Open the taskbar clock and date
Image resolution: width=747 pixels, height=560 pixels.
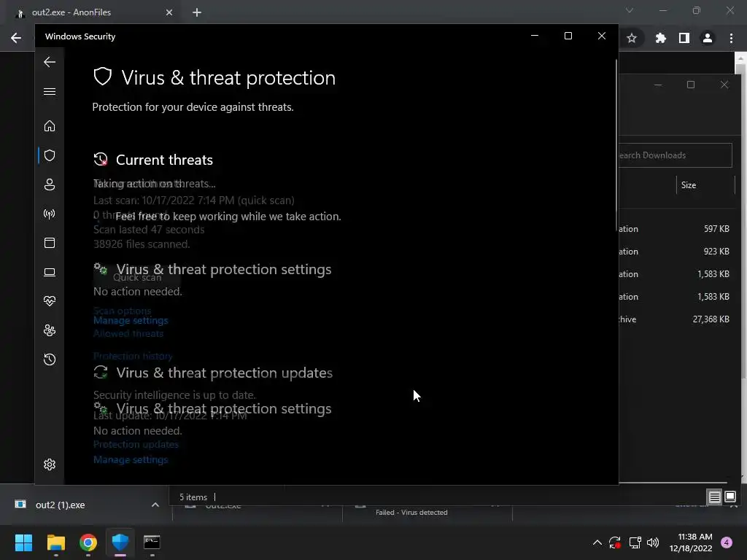click(x=691, y=542)
